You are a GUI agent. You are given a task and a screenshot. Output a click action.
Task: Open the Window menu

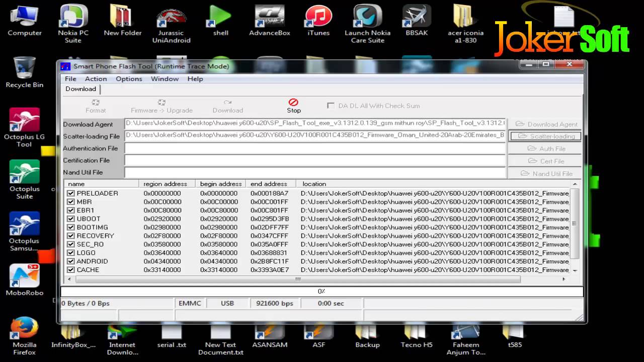(165, 78)
